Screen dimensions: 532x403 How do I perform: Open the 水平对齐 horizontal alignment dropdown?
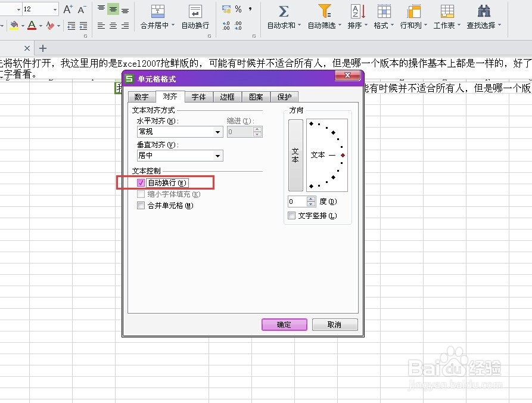218,132
